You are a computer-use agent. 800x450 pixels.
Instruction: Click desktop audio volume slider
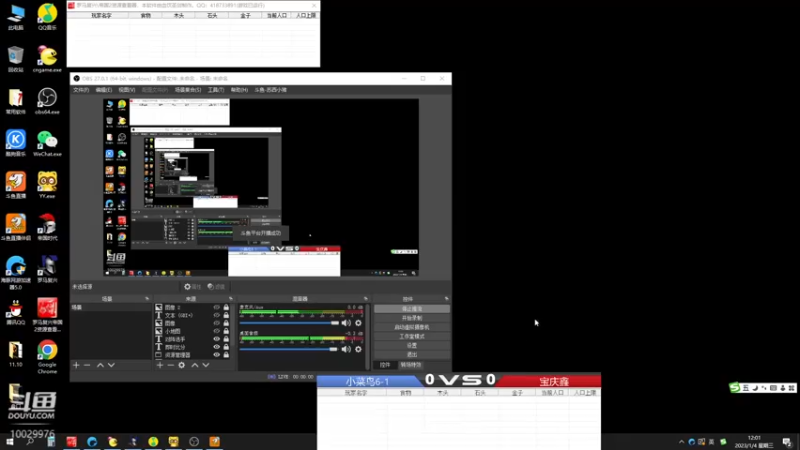(289, 349)
